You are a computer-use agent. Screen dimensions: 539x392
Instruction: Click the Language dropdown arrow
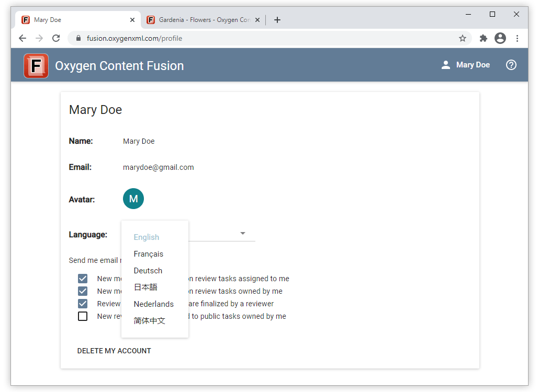pyautogui.click(x=243, y=234)
